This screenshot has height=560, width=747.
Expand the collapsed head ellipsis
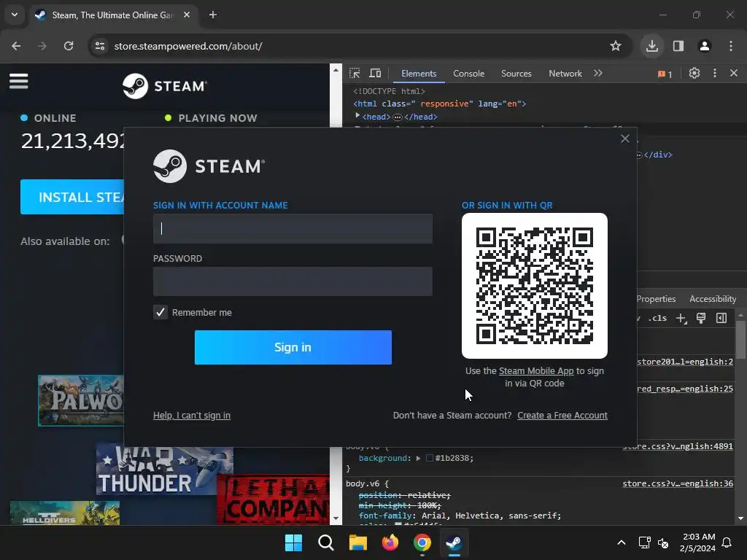coord(398,117)
